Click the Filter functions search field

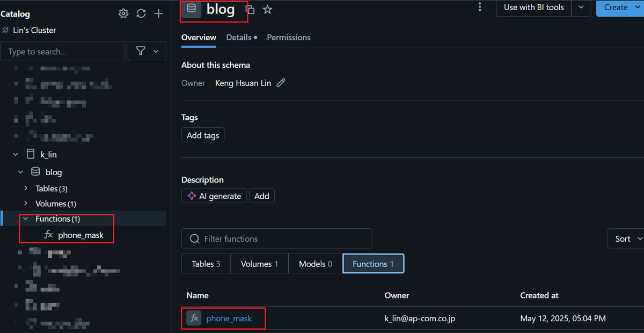click(277, 238)
